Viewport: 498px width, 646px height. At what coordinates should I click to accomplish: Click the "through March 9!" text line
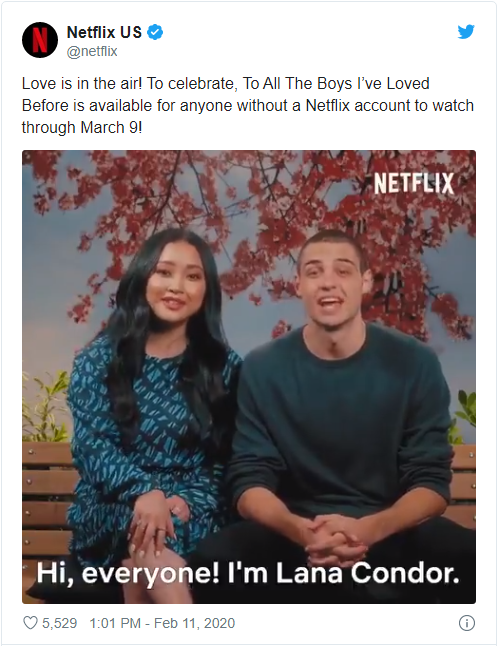82,127
